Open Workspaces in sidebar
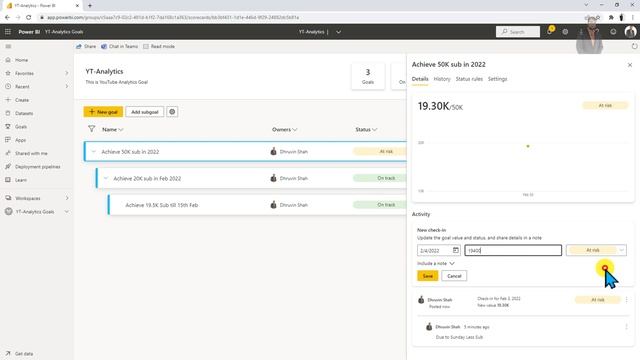Viewport: 640px width, 360px height. (x=27, y=198)
